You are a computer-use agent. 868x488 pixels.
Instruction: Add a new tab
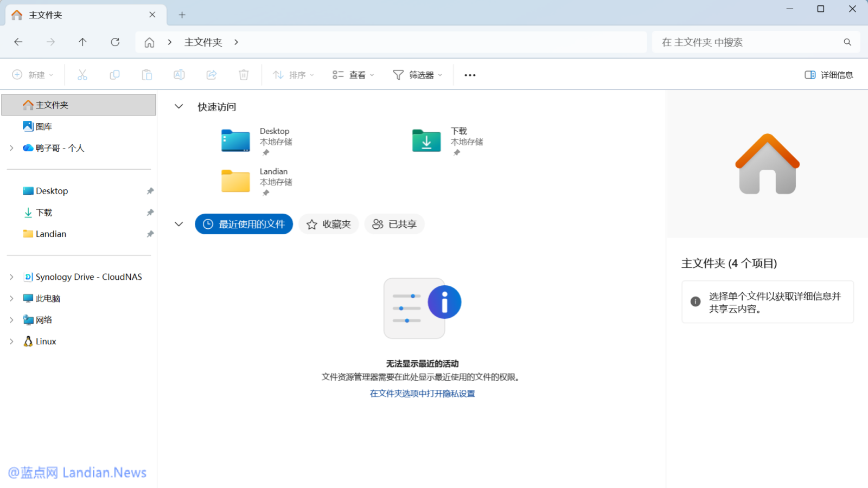pos(182,15)
